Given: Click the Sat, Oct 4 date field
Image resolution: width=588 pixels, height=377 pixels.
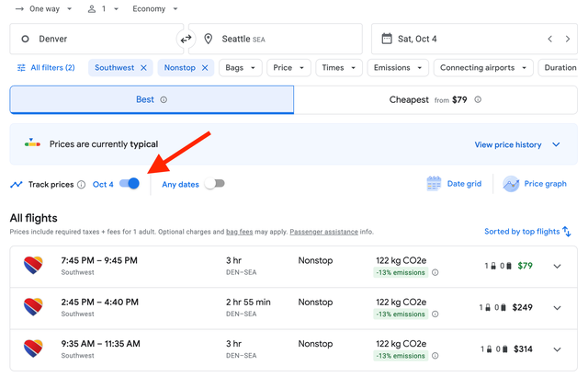Looking at the screenshot, I should 474,39.
